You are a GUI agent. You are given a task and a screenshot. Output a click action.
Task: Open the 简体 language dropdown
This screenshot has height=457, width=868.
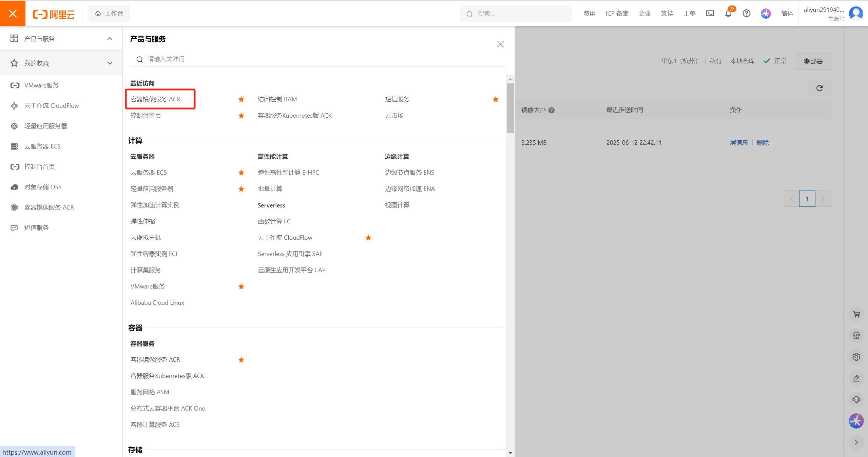click(787, 14)
